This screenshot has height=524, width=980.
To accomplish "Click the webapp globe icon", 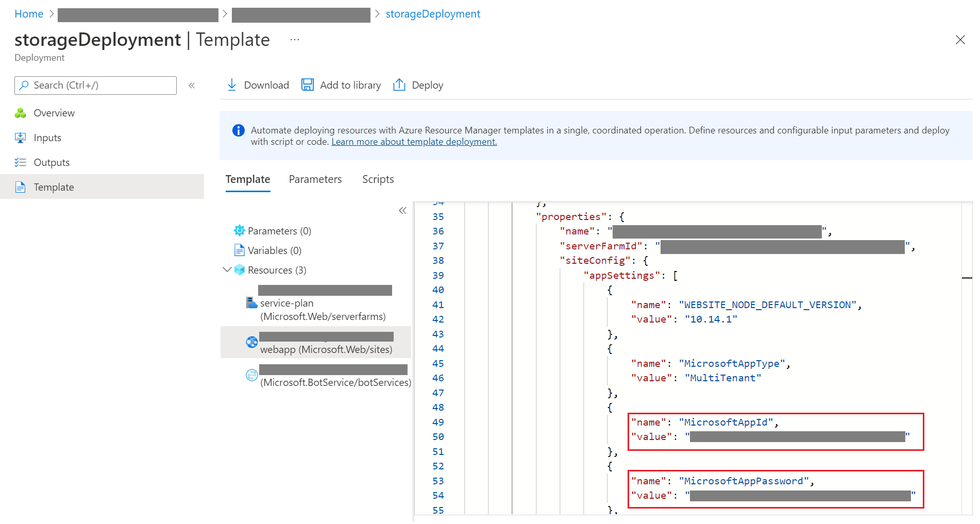I will [x=251, y=342].
